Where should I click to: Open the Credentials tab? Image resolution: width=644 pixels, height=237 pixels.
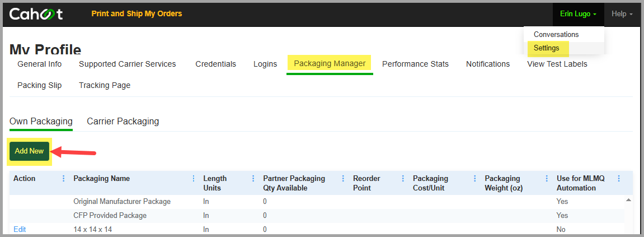(x=215, y=64)
